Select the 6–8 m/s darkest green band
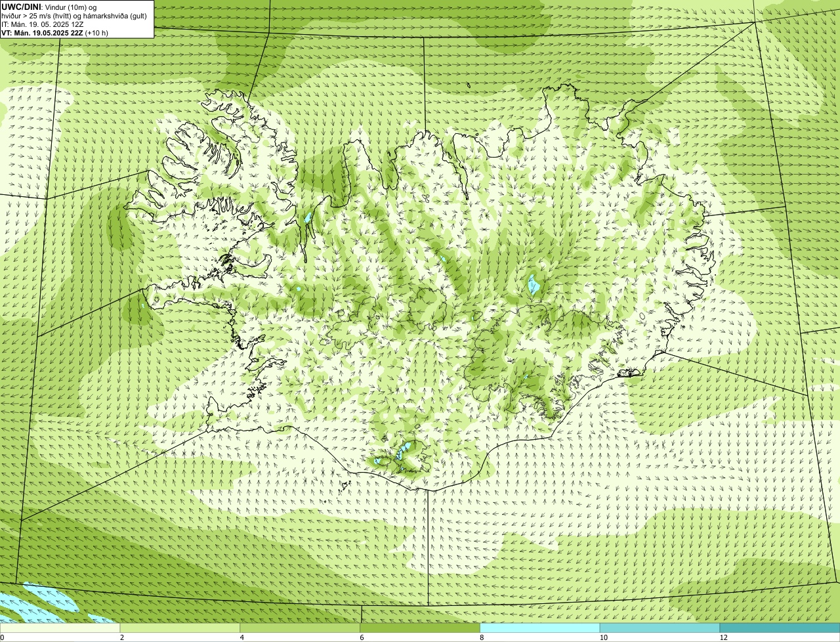Screen dimensions: 840x642 [420, 628]
